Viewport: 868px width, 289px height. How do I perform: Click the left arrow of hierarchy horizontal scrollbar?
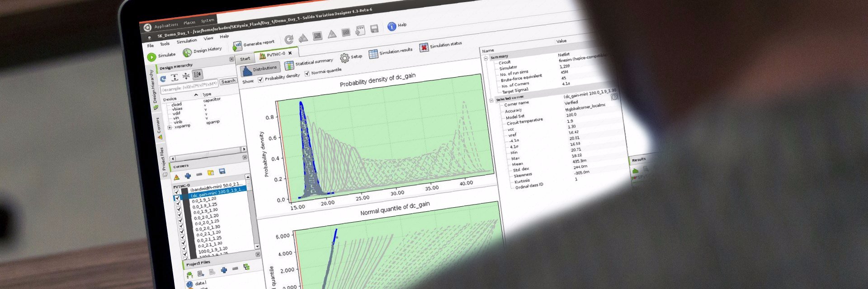(173, 159)
